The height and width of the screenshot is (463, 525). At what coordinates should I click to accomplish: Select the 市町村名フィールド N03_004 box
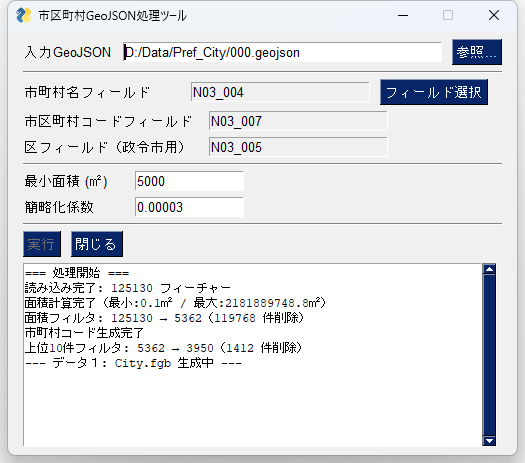click(280, 92)
